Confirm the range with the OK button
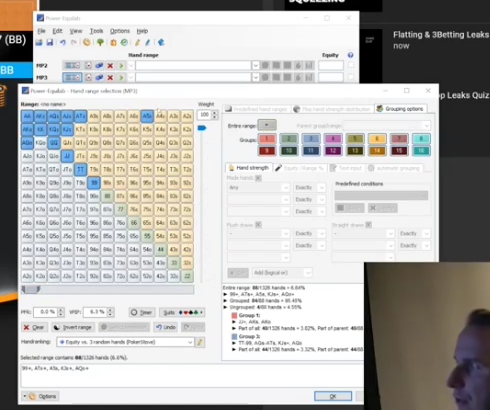This screenshot has width=490, height=410. tap(333, 396)
